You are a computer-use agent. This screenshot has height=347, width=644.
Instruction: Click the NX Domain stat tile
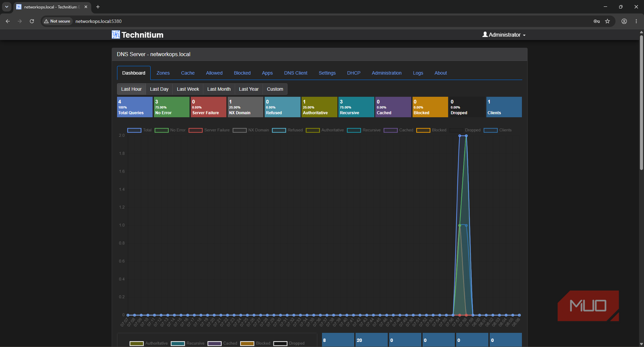tap(245, 107)
